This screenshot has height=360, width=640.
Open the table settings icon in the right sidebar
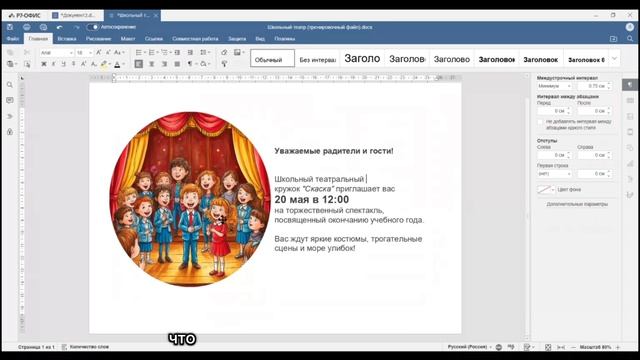click(630, 100)
